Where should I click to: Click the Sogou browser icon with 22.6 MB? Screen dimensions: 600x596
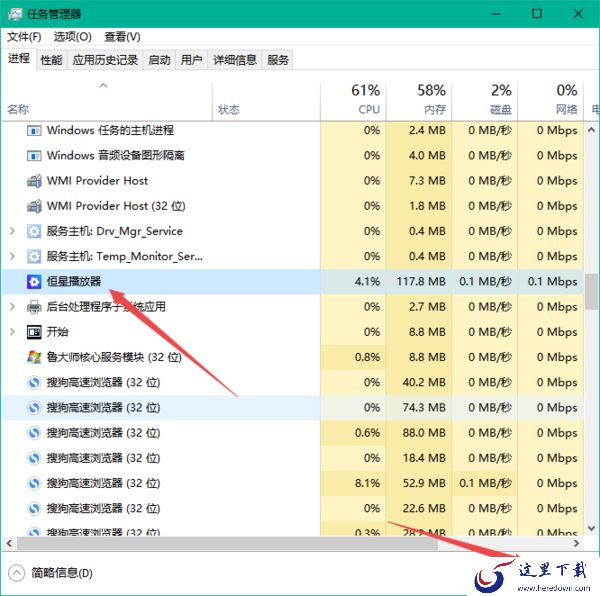point(34,509)
